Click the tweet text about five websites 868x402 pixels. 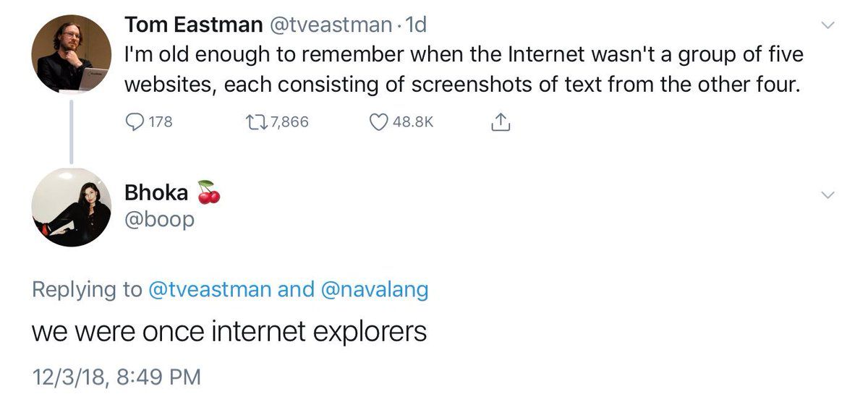click(463, 69)
